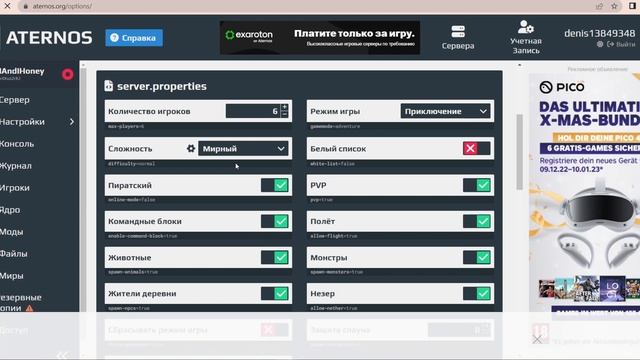Open the Моды sidebar item
This screenshot has width=640, height=360.
(12, 232)
